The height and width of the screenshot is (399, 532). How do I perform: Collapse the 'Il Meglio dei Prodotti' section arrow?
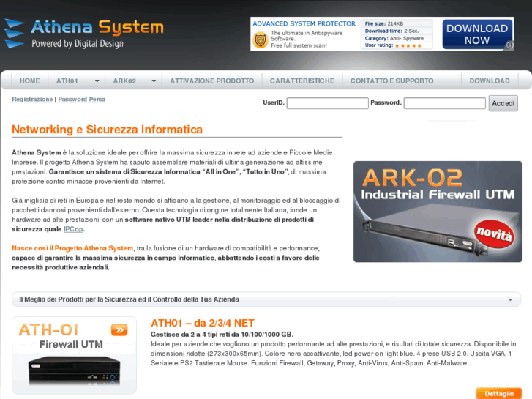click(510, 300)
